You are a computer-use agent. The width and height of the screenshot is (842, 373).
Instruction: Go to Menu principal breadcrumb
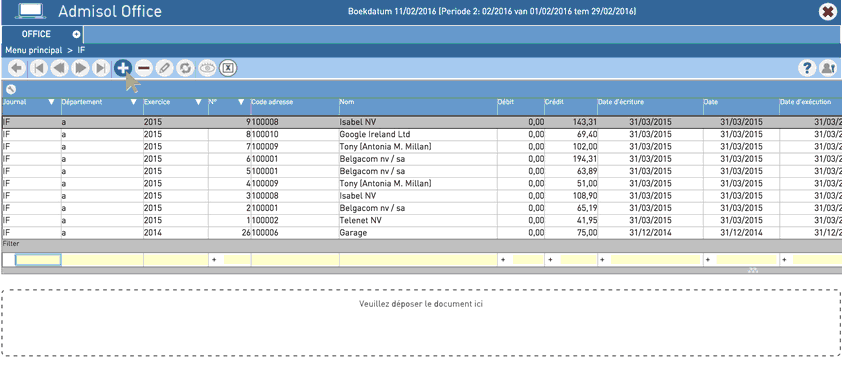[x=34, y=50]
